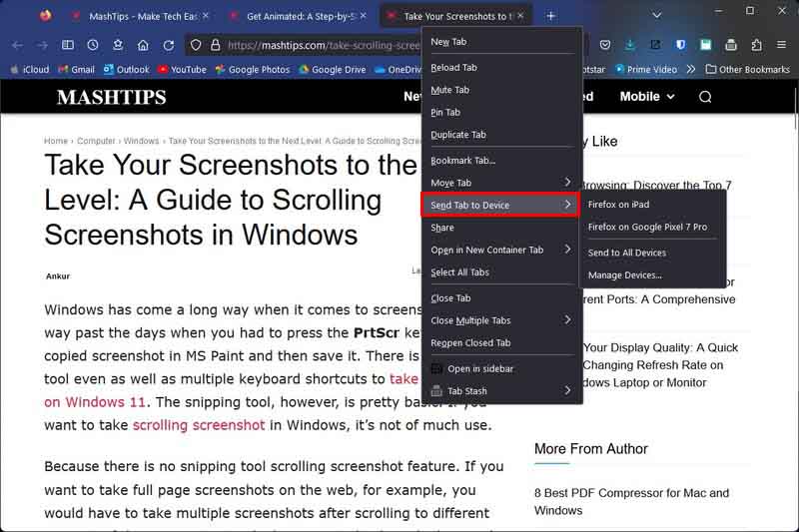Screen dimensions: 799x532
Task: Choose Share in the context menu
Action: 502,228
